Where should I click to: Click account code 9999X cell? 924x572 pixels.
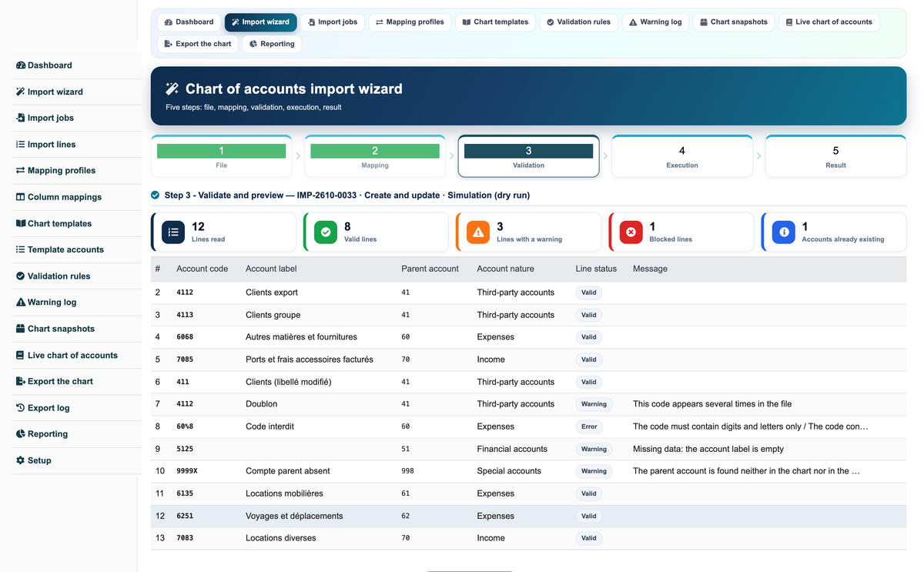point(187,471)
